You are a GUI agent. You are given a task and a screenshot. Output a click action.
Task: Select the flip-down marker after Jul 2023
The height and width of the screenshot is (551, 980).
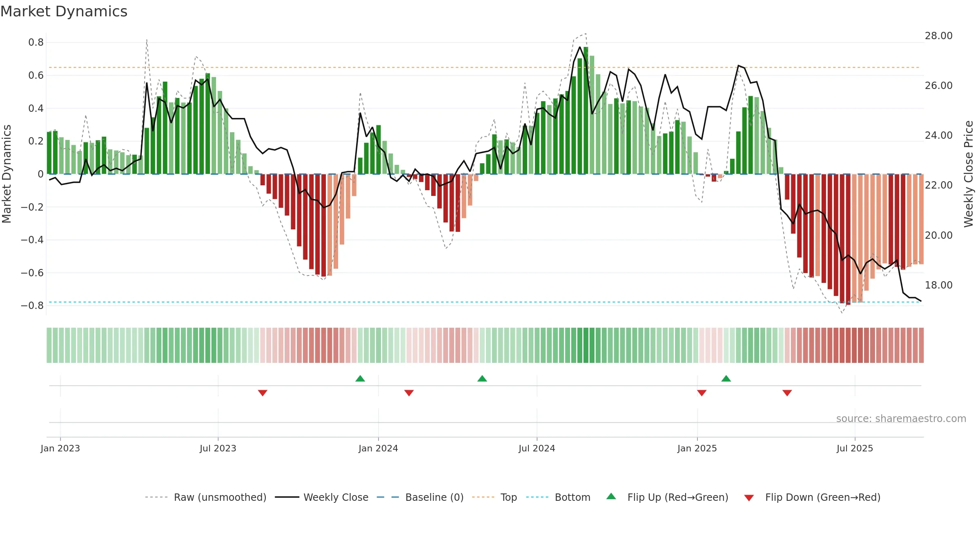[263, 393]
